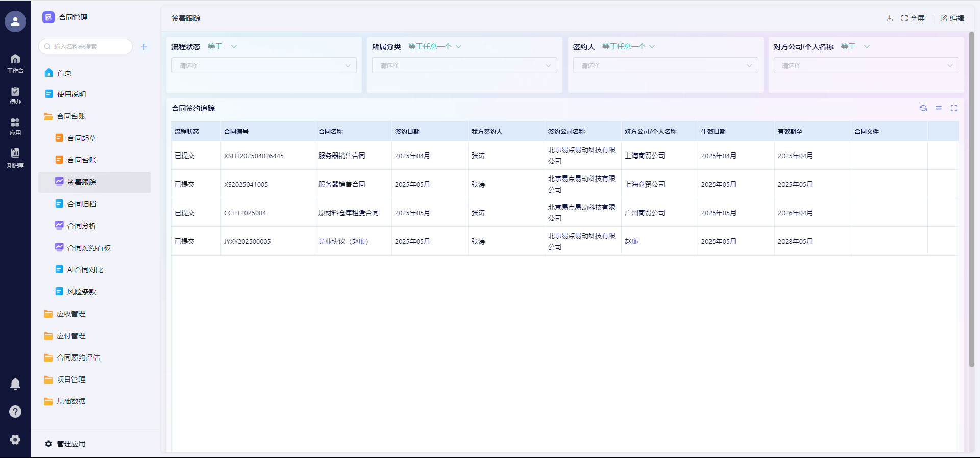
Task: Collapse the 合同台账 folder
Action: pos(71,116)
